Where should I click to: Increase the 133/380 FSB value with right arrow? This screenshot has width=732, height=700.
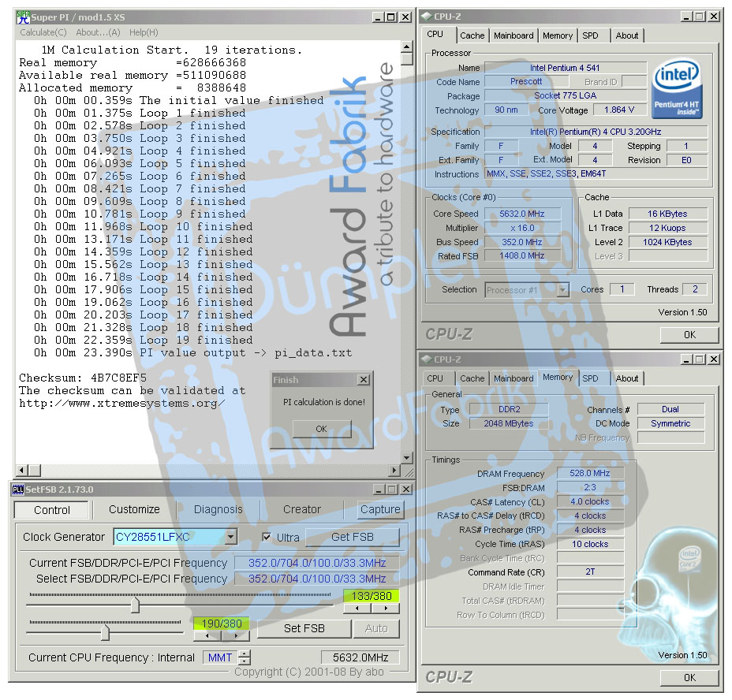(386, 609)
